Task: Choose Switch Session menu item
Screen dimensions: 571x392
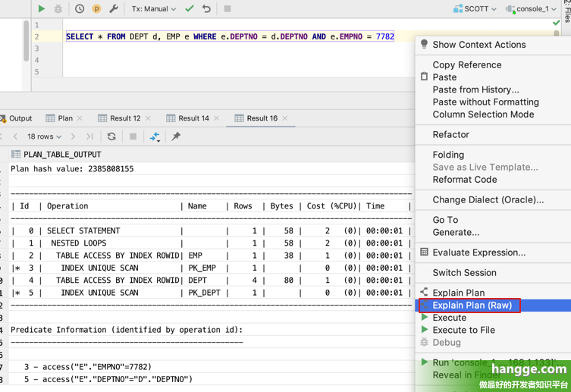Action: [493, 273]
